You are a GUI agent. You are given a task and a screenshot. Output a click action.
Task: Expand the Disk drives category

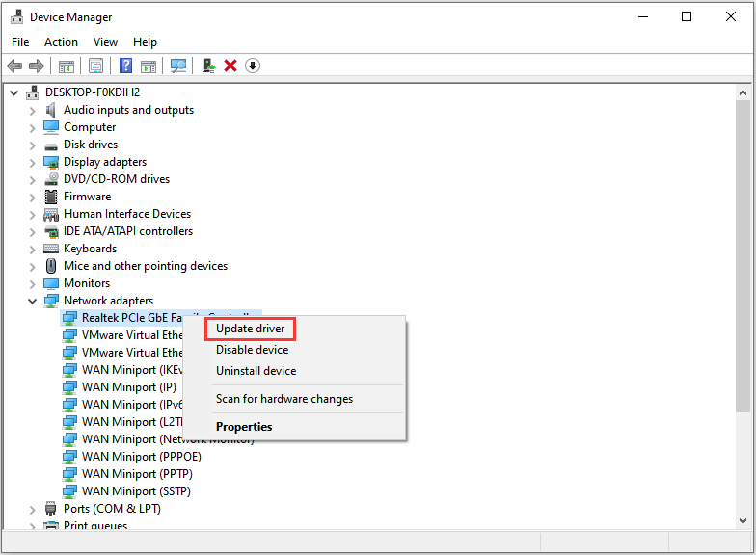33,145
